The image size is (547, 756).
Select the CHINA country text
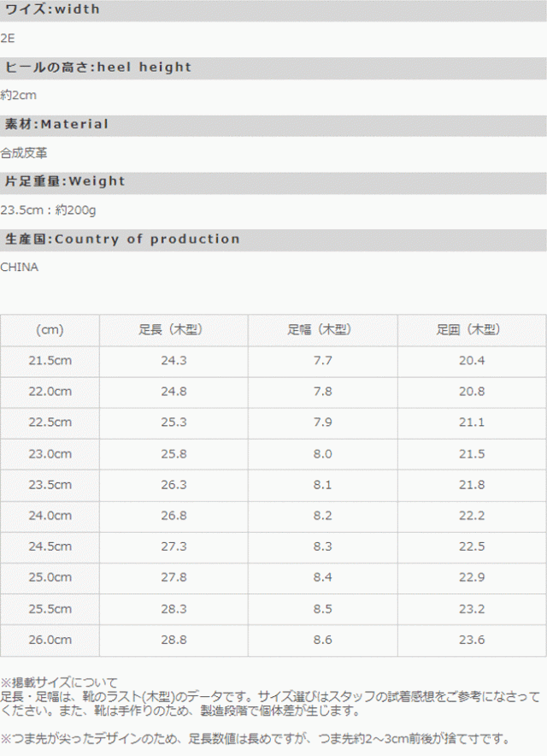[20, 267]
